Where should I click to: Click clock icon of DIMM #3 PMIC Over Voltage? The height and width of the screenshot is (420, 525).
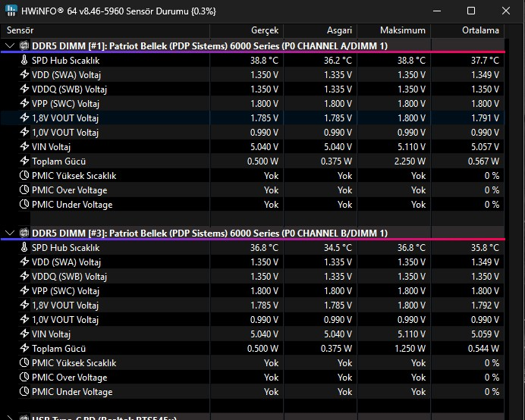click(24, 377)
